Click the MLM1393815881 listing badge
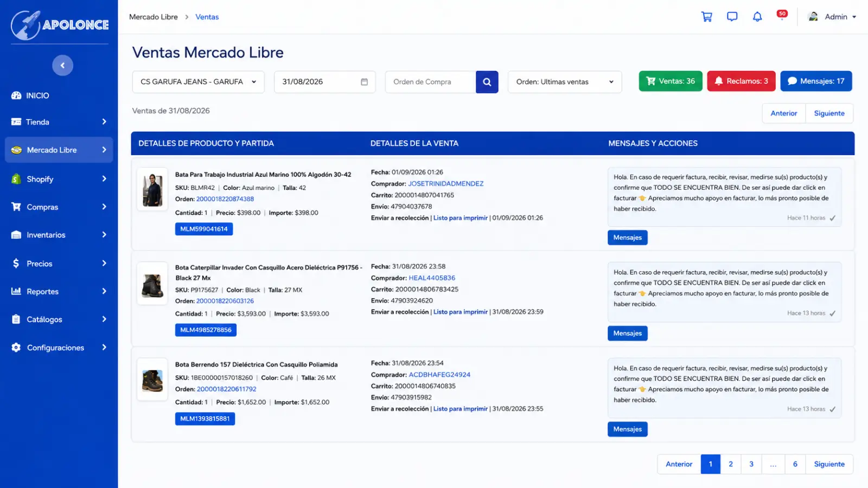The height and width of the screenshot is (488, 868). [x=205, y=419]
